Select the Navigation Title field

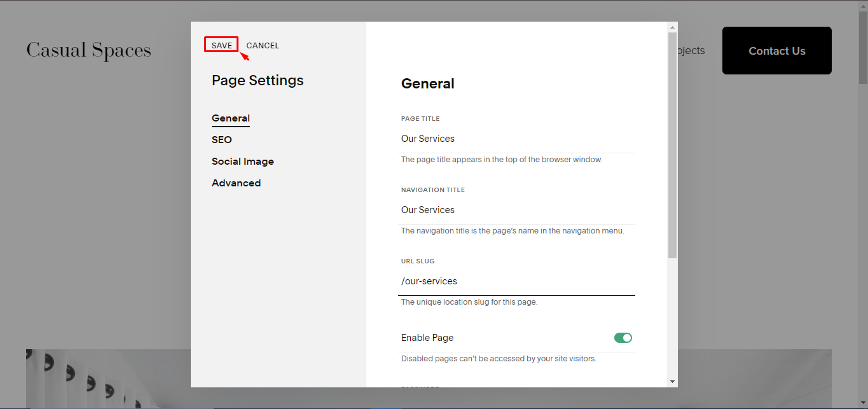click(x=516, y=210)
